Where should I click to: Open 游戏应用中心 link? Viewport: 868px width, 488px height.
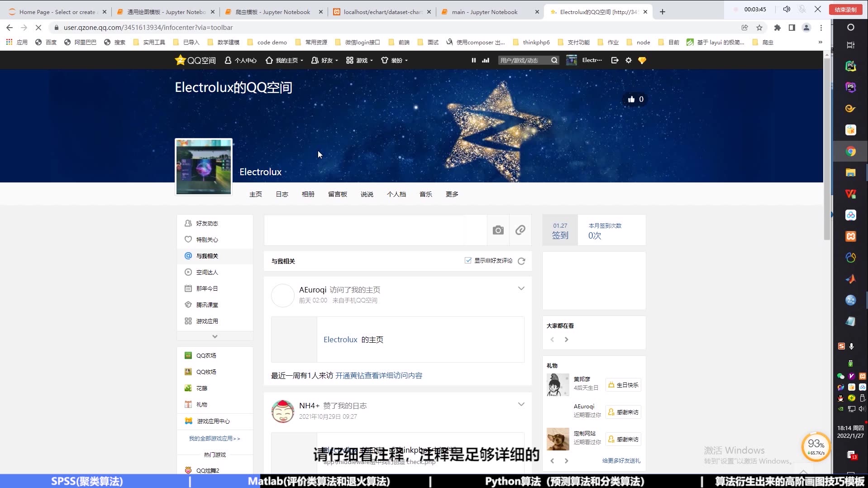207,421
